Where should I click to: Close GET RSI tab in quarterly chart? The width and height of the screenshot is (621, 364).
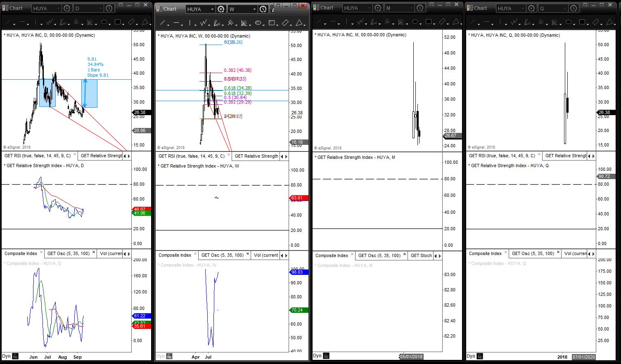pyautogui.click(x=539, y=155)
